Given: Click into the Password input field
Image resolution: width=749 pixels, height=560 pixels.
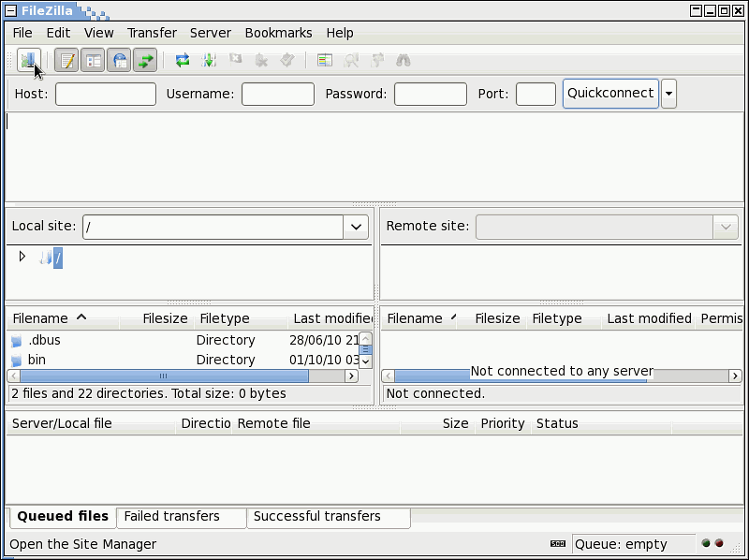Looking at the screenshot, I should point(431,94).
